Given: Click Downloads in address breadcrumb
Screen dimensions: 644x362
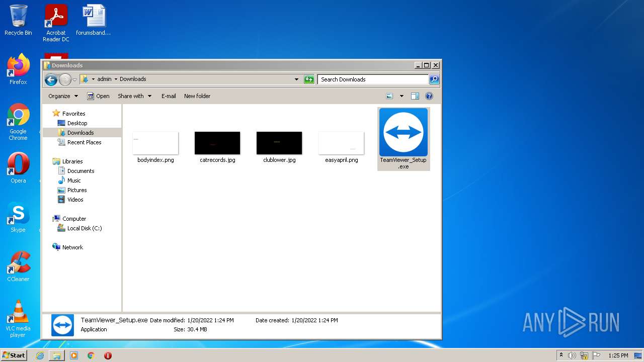Looking at the screenshot, I should coord(133,79).
